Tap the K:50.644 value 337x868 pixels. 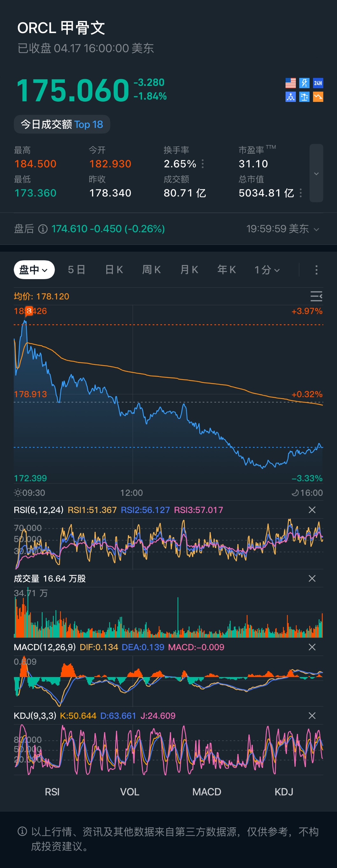(x=78, y=716)
